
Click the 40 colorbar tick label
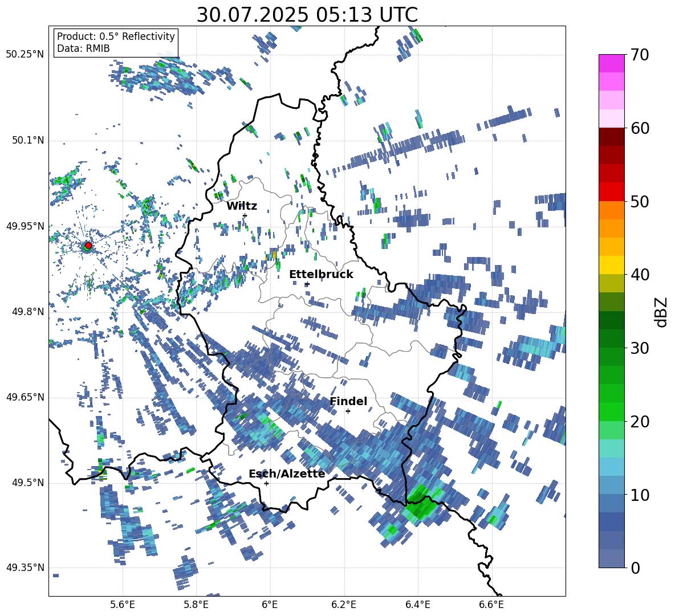(639, 275)
